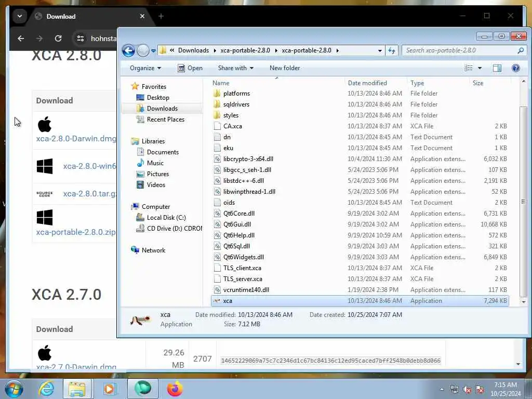Click Downloads in the breadcrumb path
This screenshot has width=532, height=399.
tap(193, 50)
